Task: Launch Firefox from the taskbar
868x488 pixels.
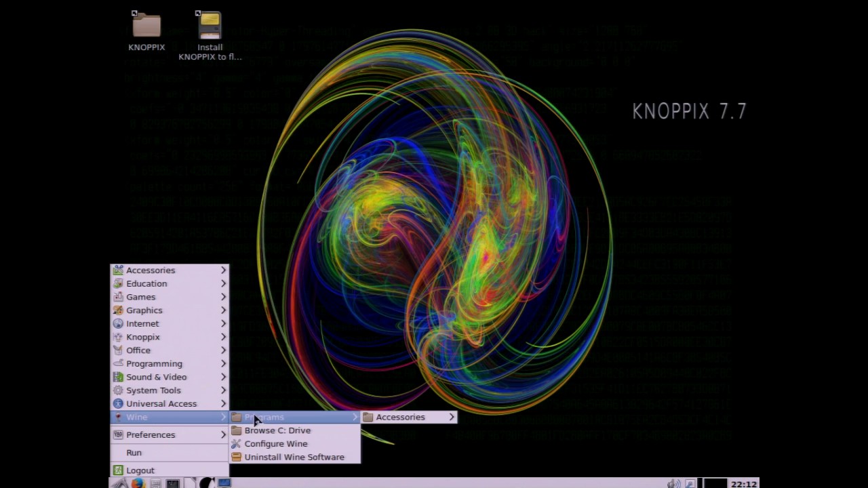Action: [x=138, y=483]
